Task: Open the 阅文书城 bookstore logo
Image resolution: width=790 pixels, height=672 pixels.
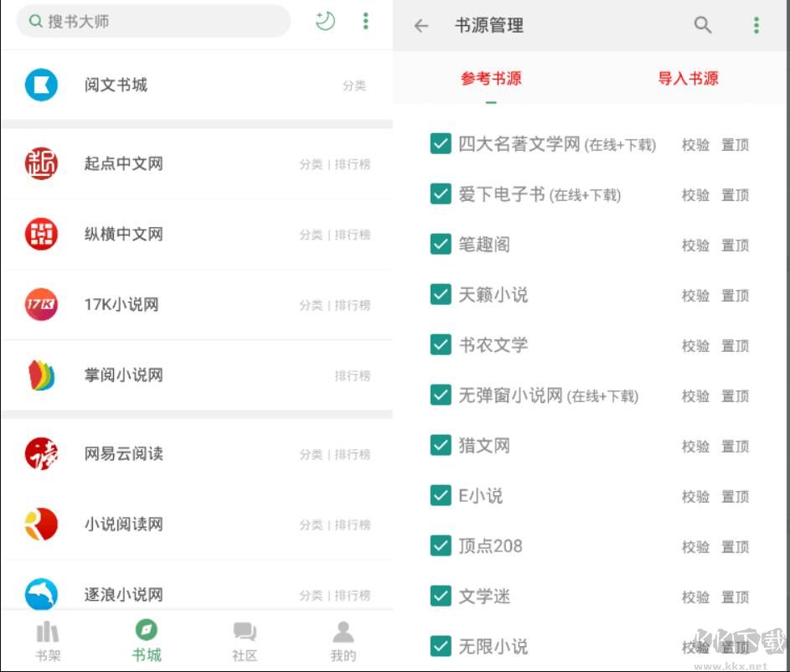Action: click(x=41, y=85)
